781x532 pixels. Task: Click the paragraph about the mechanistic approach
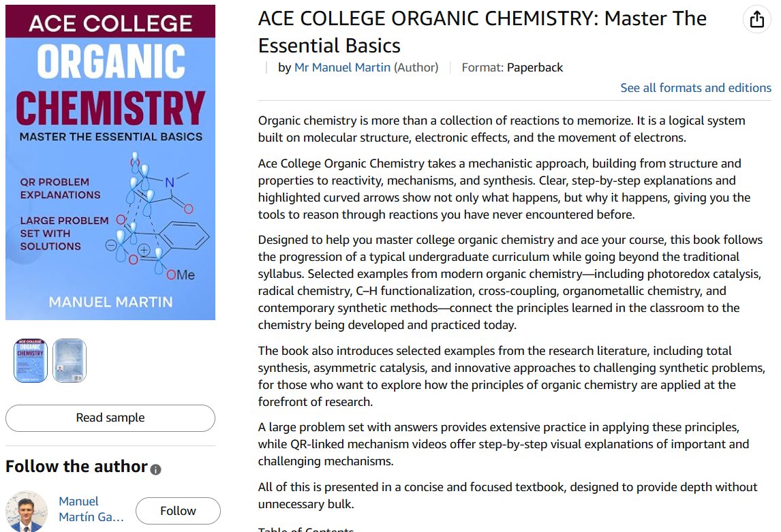tap(504, 189)
